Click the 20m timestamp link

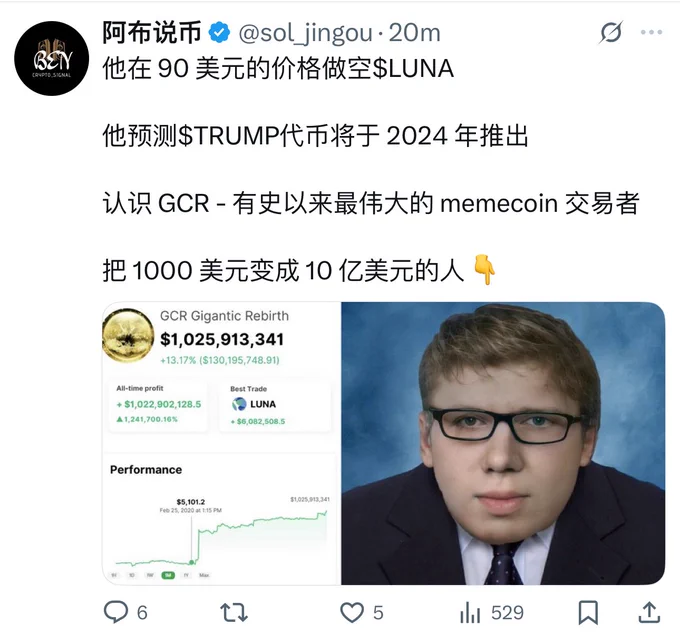click(x=414, y=33)
